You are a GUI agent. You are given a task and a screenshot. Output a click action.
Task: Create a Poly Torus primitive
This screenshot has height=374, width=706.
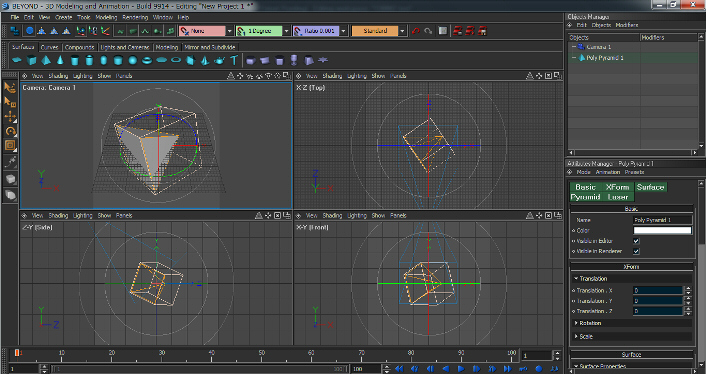(147, 60)
